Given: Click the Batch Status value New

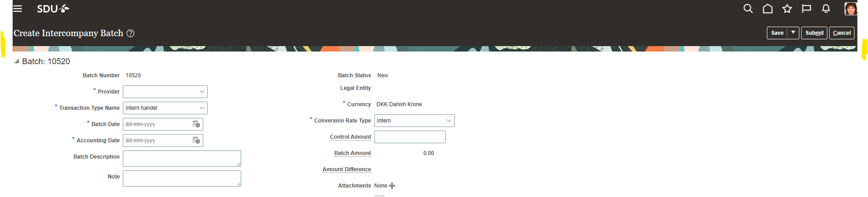Looking at the screenshot, I should [x=383, y=75].
